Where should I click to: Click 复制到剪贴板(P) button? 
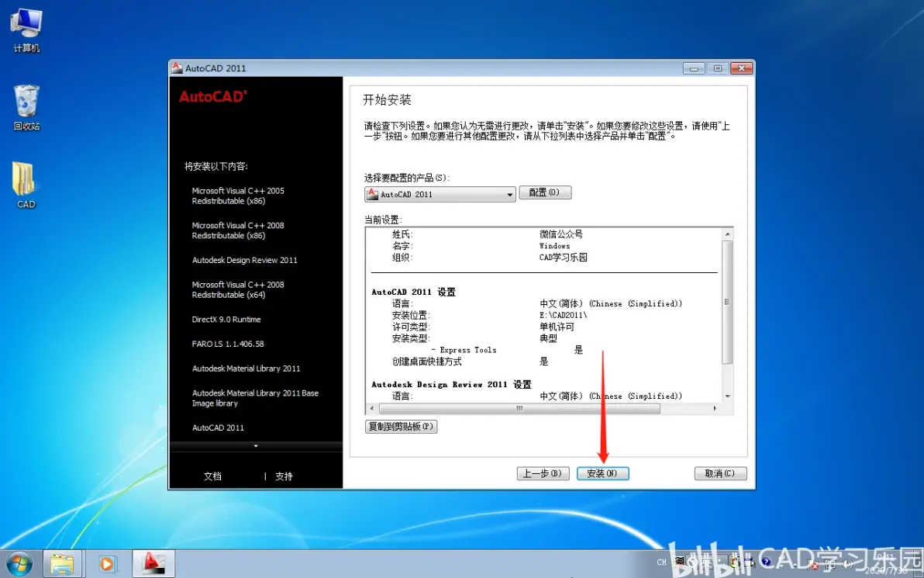pos(402,427)
